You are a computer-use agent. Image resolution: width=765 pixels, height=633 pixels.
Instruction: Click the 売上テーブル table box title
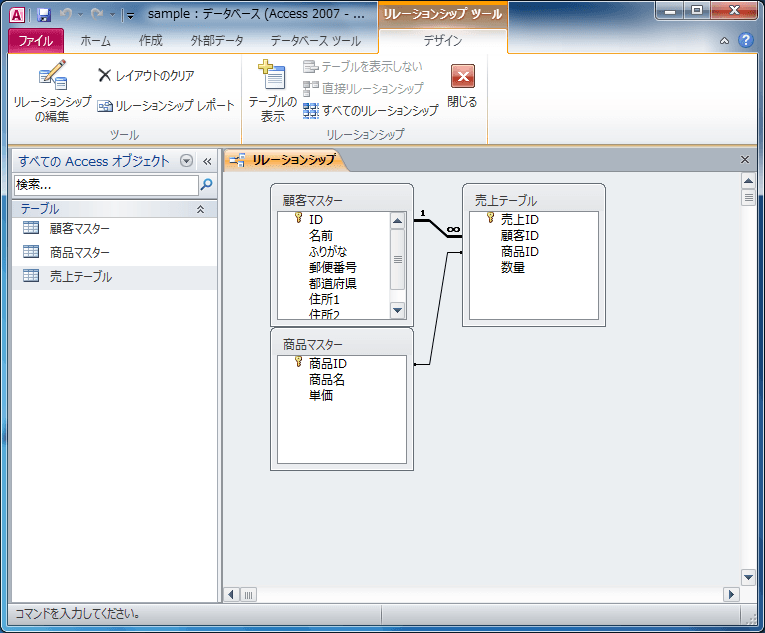click(x=506, y=201)
